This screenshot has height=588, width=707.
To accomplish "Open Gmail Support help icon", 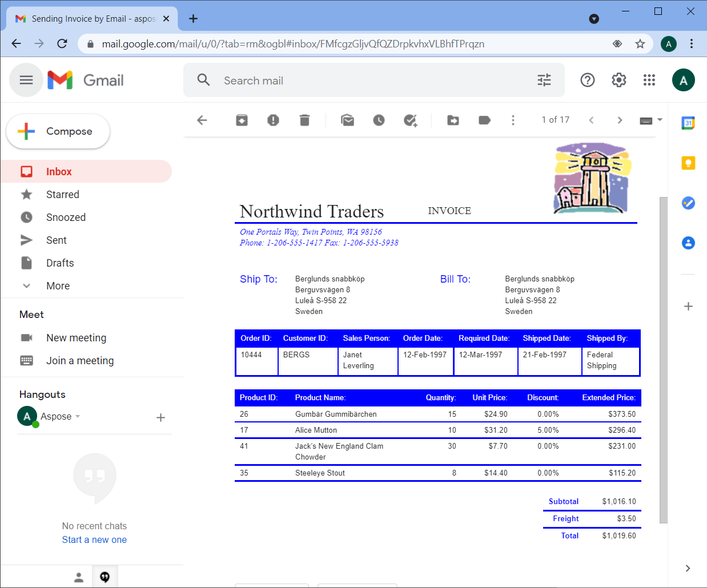I will [x=588, y=80].
